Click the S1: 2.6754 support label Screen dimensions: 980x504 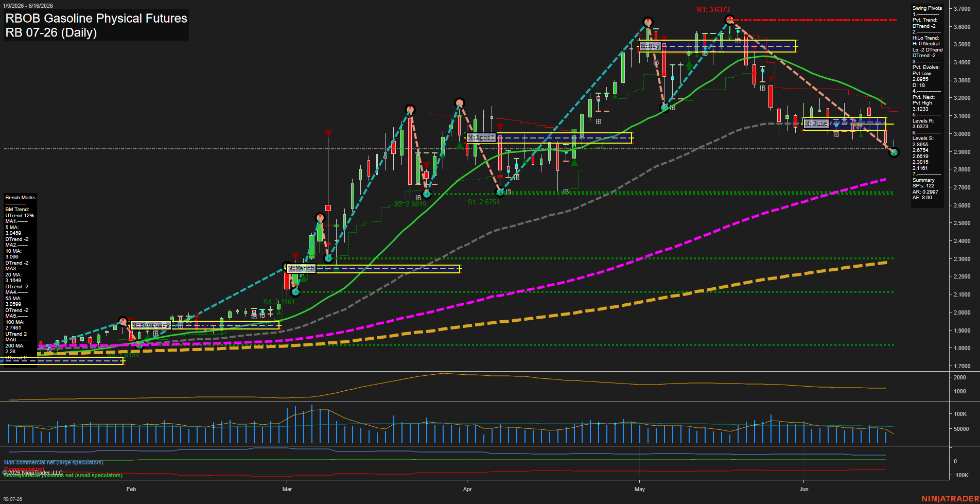[x=484, y=202]
